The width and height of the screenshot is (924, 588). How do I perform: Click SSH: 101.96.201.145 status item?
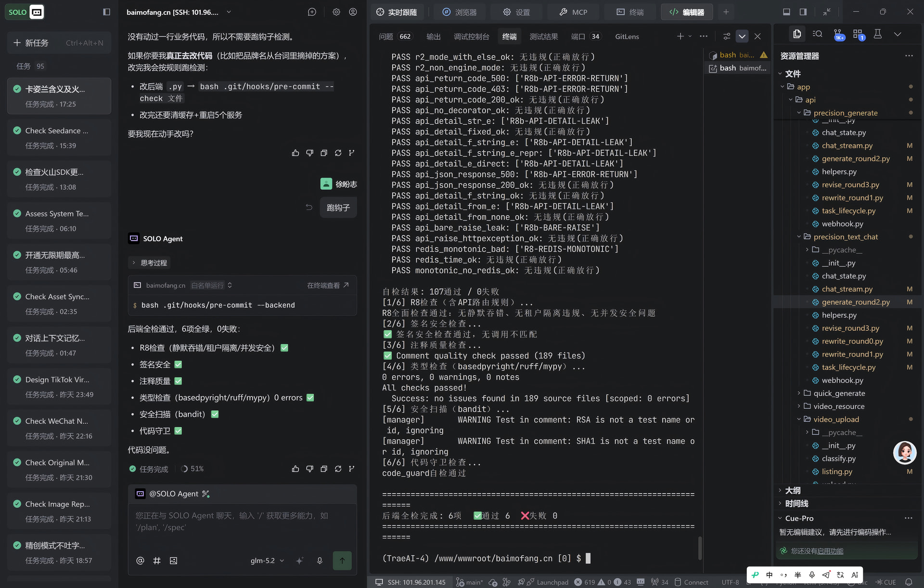pos(411,582)
